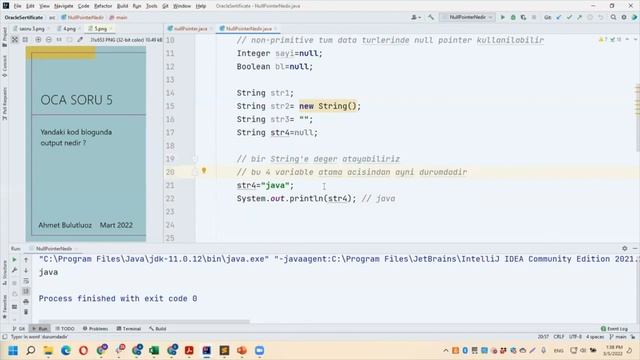Print the Run console output
This screenshot has height=360, width=640.
26,302
